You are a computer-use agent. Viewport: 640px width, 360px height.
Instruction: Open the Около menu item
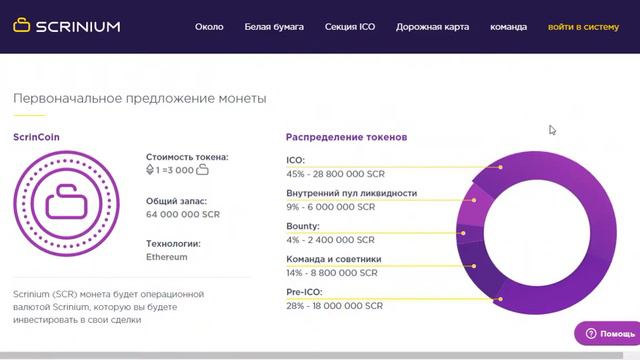click(209, 27)
